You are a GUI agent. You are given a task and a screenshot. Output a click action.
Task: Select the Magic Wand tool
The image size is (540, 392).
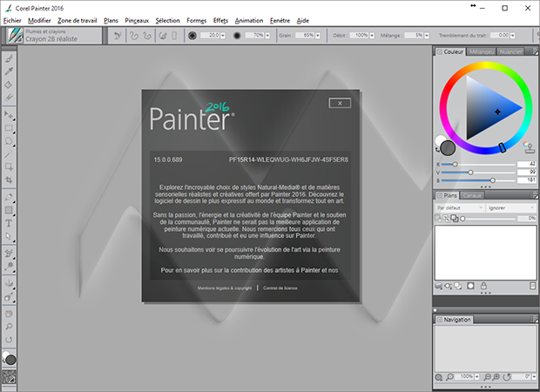pos(9,154)
